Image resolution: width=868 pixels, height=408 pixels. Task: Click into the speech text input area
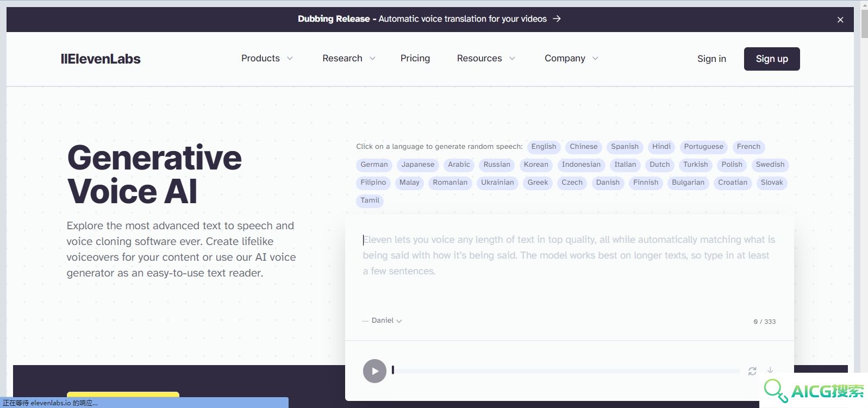point(570,266)
